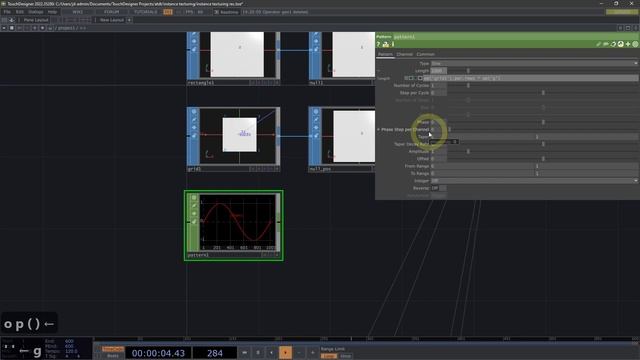The height and width of the screenshot is (360, 640).
Task: Click the minus step button in transport
Action: click(299, 353)
